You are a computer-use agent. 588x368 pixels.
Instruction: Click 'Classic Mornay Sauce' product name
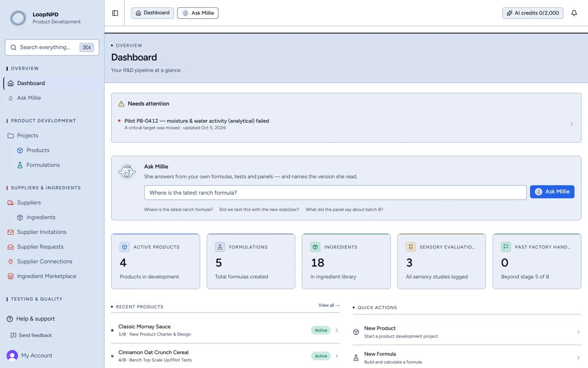point(145,327)
